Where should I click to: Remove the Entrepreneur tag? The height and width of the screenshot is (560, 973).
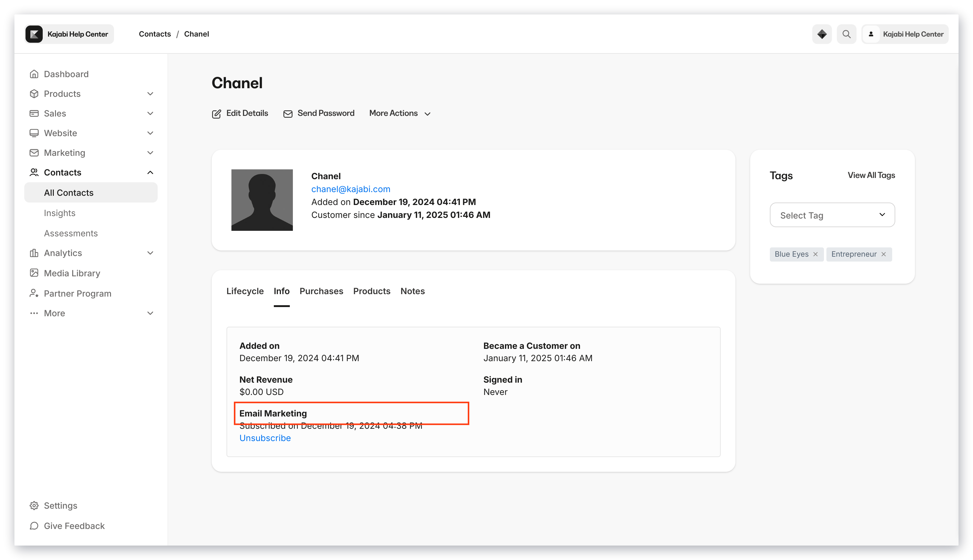tap(883, 254)
